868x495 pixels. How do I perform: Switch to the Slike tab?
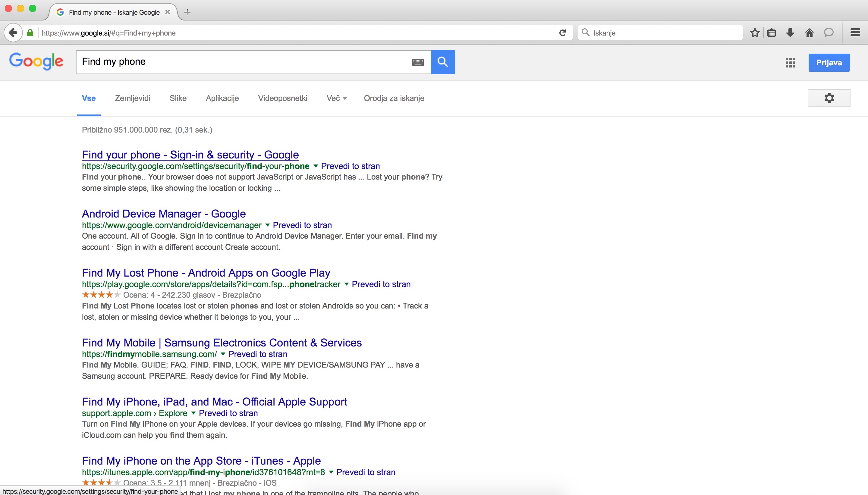pyautogui.click(x=178, y=98)
